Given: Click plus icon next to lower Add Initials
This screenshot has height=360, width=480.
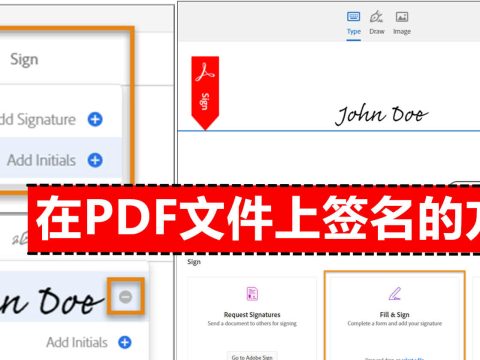Looking at the screenshot, I should click(125, 342).
